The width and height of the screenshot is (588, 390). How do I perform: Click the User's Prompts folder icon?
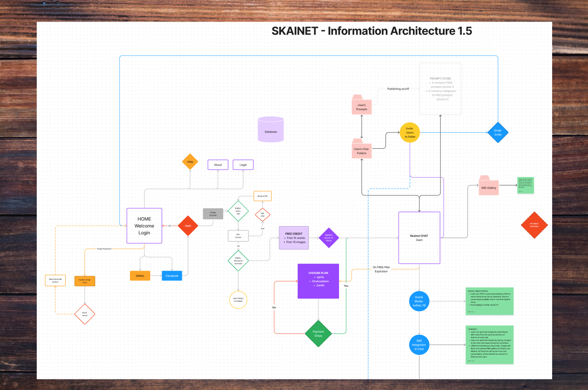tap(362, 104)
